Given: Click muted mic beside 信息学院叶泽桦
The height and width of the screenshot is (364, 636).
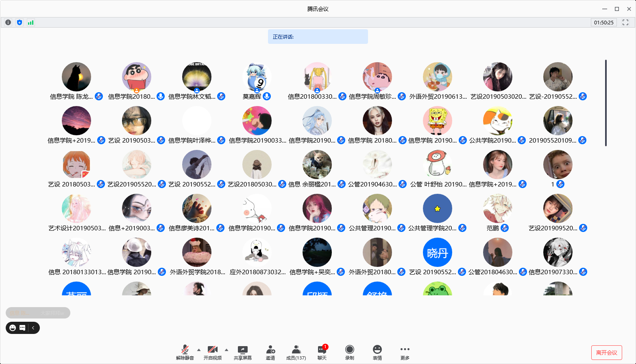Looking at the screenshot, I should pyautogui.click(x=221, y=140).
